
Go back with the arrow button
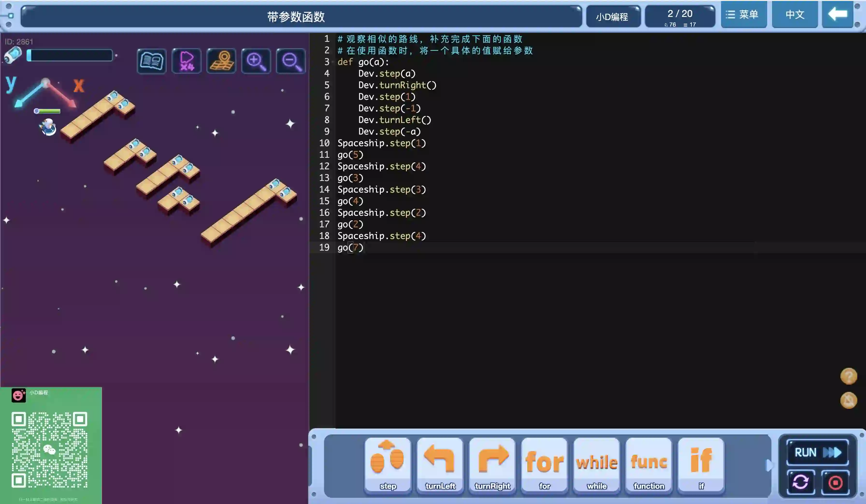(837, 14)
